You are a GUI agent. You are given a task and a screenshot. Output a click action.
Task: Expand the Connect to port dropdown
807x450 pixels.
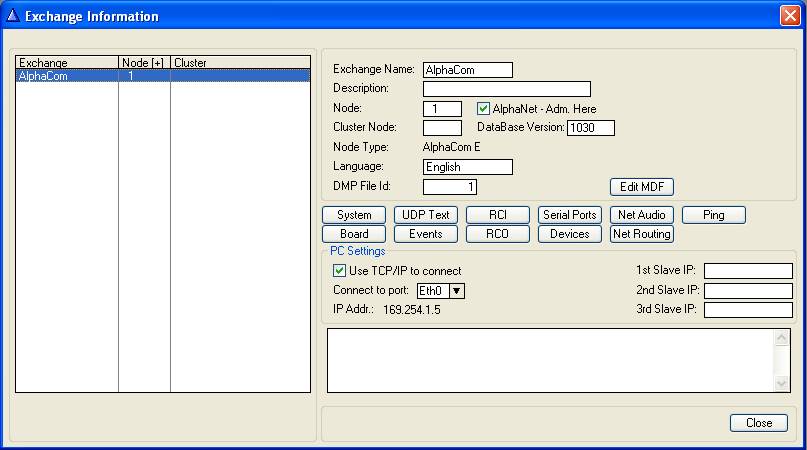[x=456, y=291]
